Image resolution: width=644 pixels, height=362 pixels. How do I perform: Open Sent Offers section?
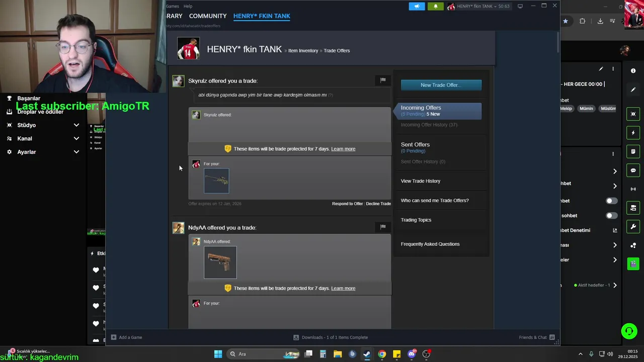pos(415,145)
